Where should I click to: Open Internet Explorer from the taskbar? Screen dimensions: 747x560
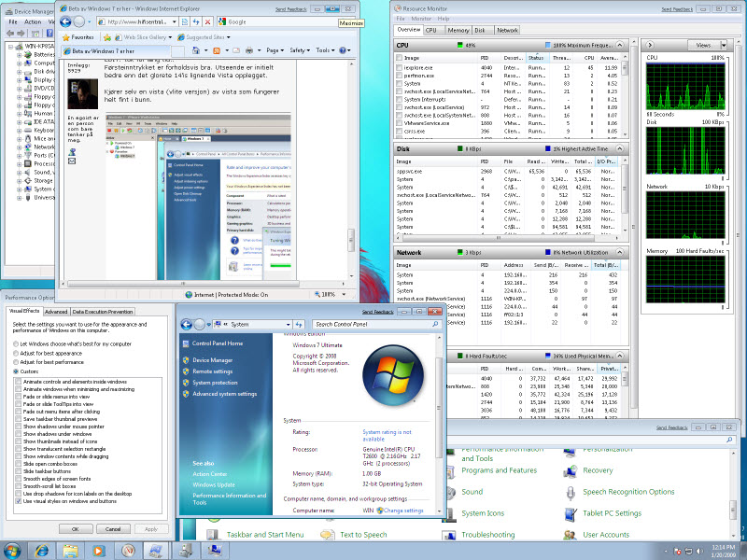(x=42, y=551)
